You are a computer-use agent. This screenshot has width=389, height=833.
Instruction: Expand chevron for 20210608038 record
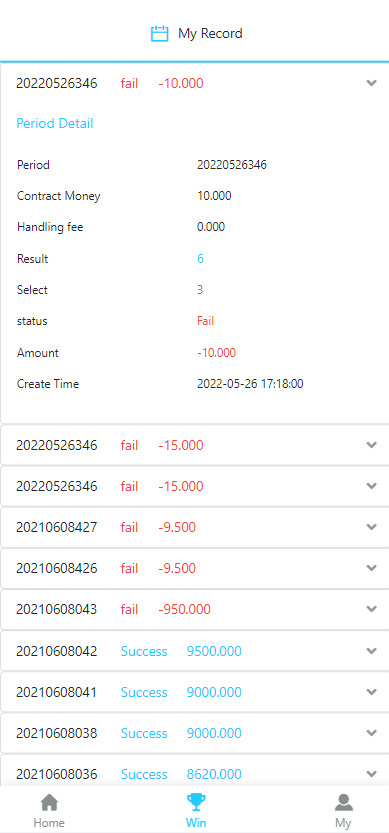(371, 733)
